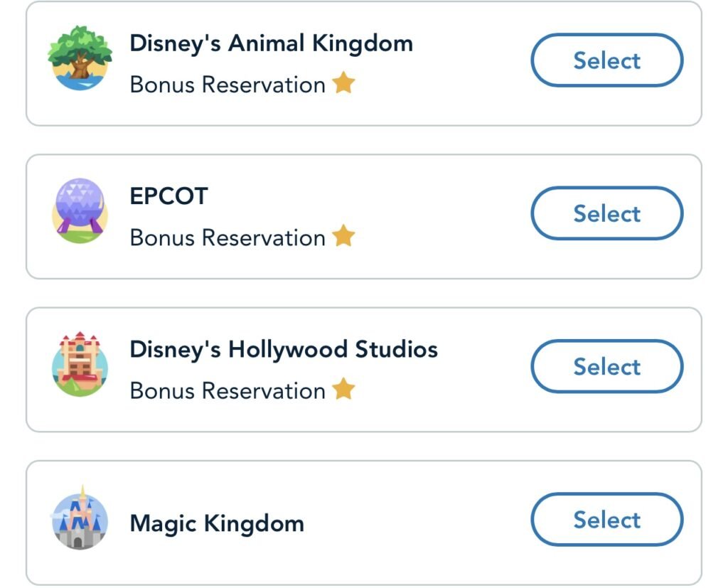Click the Magic Kingdom name text
The image size is (728, 588).
pyautogui.click(x=217, y=524)
